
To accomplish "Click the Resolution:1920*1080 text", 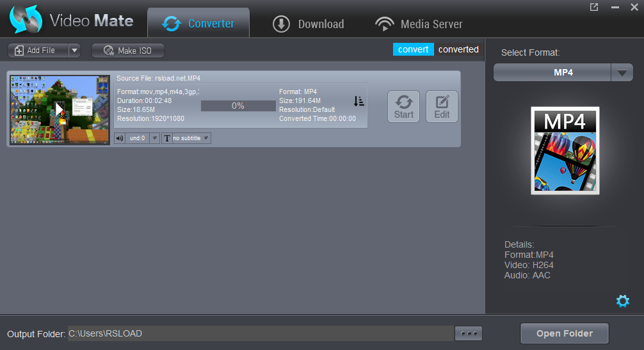I will pyautogui.click(x=150, y=118).
